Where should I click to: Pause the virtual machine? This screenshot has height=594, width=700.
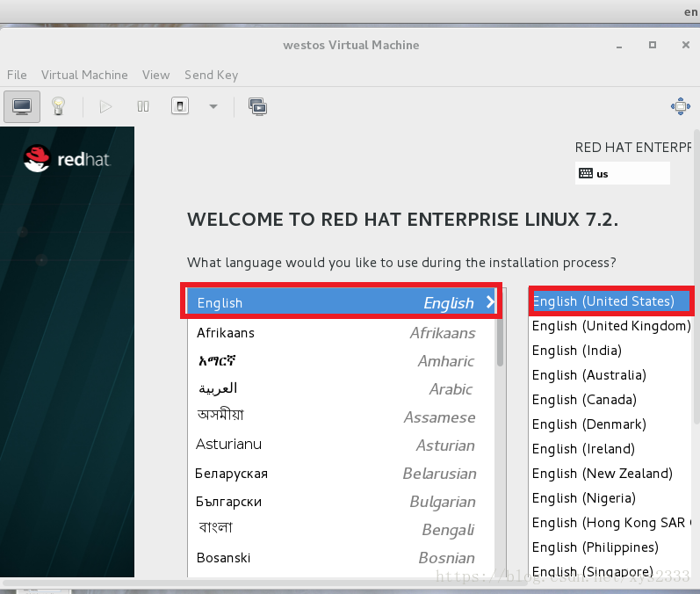pyautogui.click(x=143, y=106)
